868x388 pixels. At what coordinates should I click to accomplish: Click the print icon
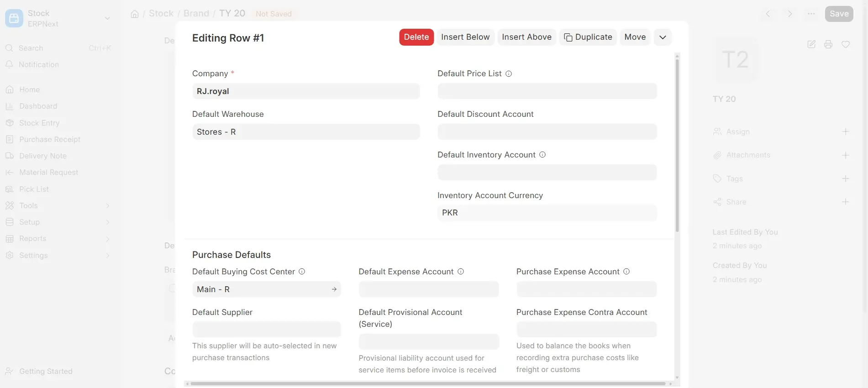click(x=828, y=44)
